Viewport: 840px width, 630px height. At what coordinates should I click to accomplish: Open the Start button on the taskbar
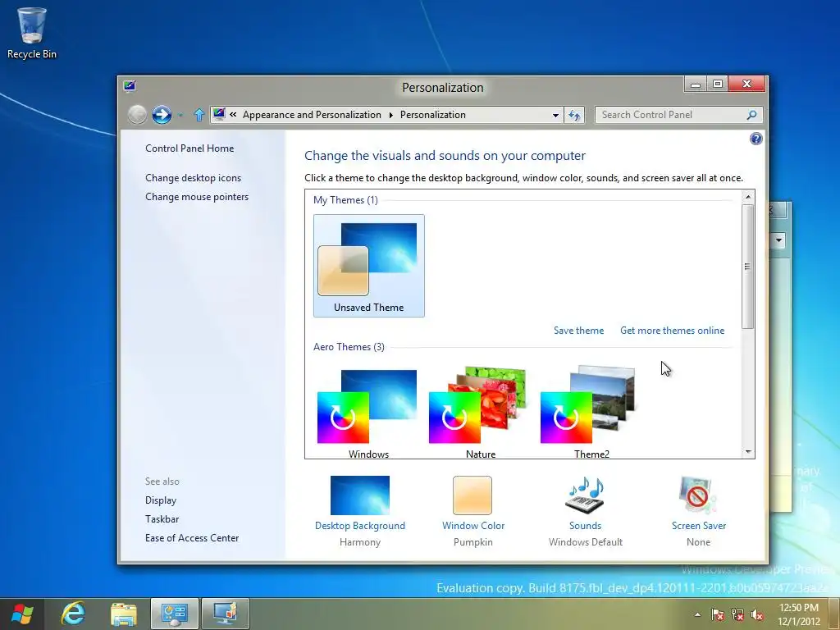(22, 614)
